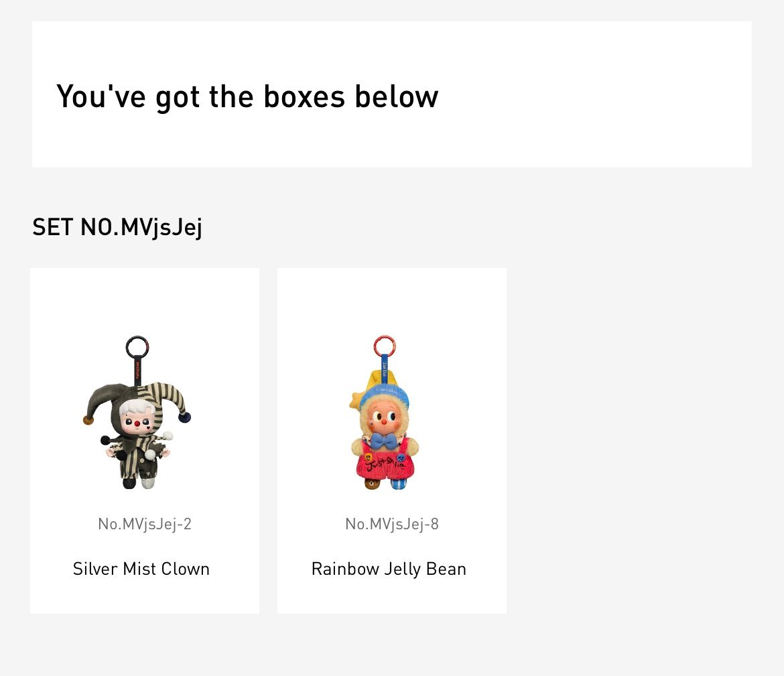
Task: Click the black strap above the clown
Action: [x=137, y=370]
